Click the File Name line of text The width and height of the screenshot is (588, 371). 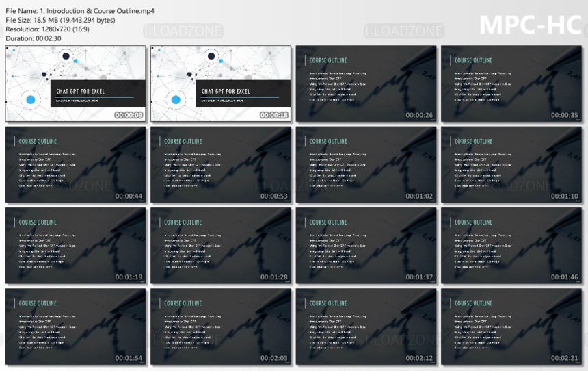80,11
